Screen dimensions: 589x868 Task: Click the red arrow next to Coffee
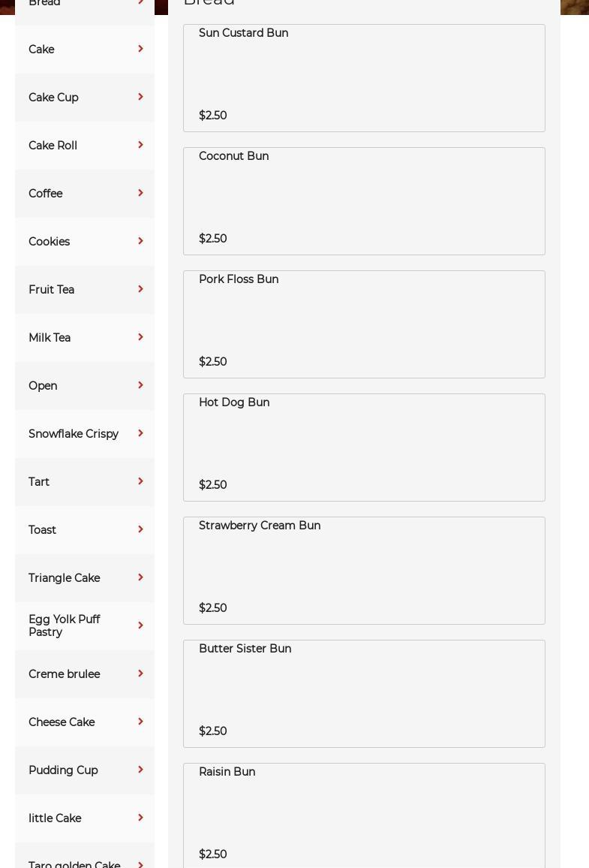[140, 193]
